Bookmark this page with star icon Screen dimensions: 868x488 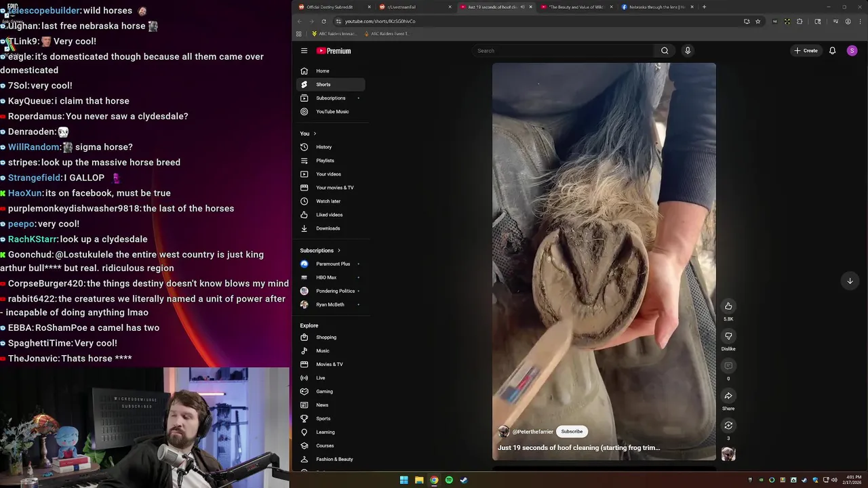pos(758,21)
